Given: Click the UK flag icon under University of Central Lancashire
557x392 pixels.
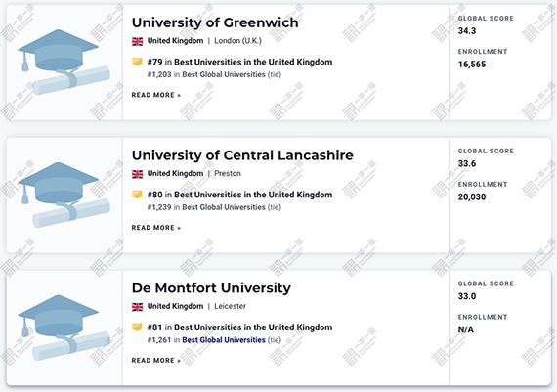Looking at the screenshot, I should tap(138, 174).
